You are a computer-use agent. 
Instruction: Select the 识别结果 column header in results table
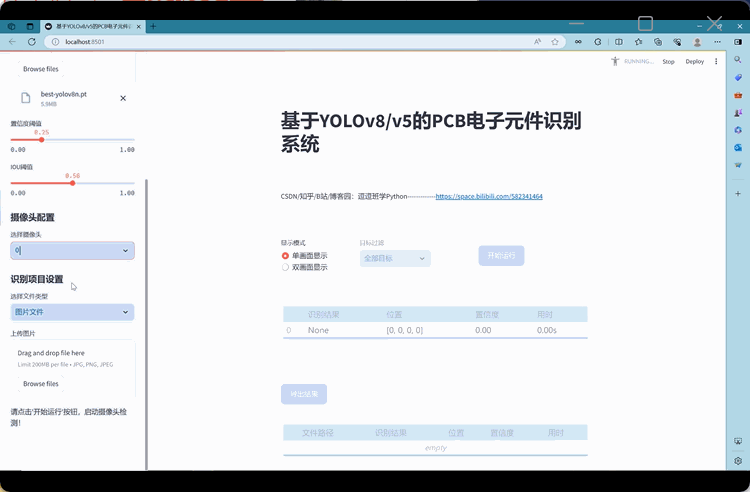point(323,315)
